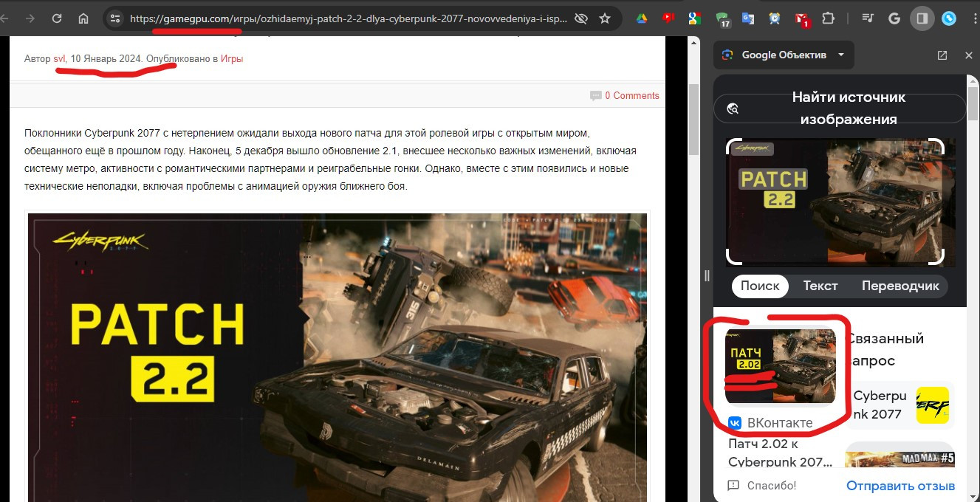Click the tracking protection eye icon
Image resolution: width=980 pixels, height=502 pixels.
[581, 18]
